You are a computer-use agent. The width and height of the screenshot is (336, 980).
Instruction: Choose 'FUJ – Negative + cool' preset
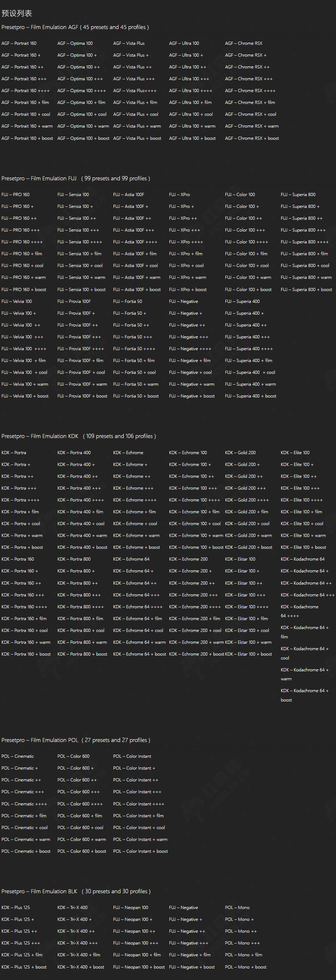pyautogui.click(x=191, y=372)
